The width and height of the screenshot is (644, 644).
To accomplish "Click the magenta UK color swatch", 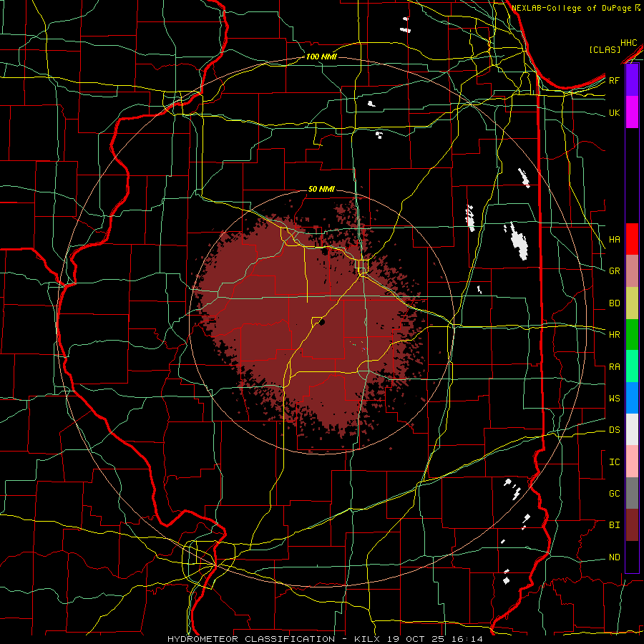I will [x=632, y=112].
